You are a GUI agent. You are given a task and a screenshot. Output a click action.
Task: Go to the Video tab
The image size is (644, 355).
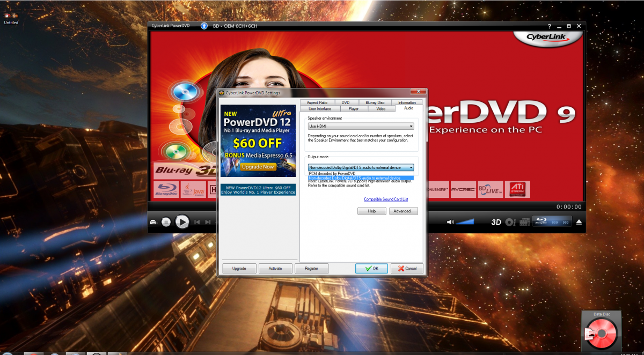coord(381,108)
